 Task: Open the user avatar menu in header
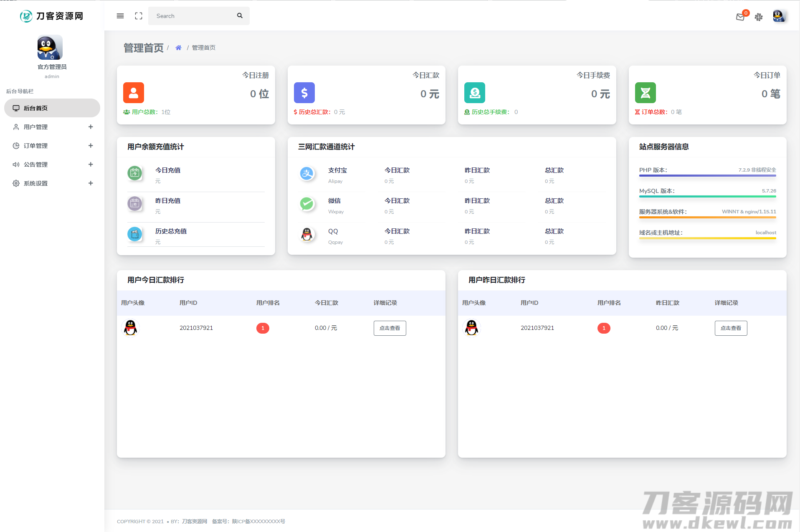coord(778,16)
